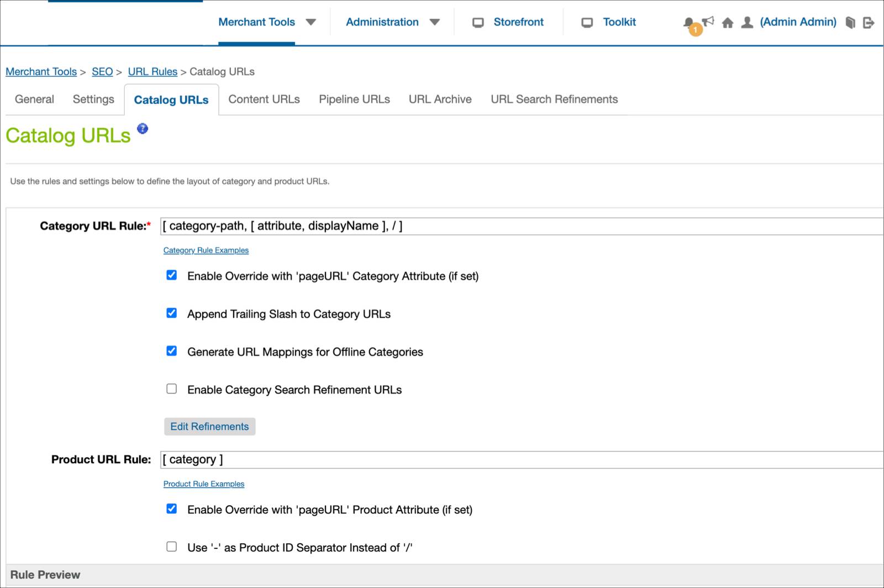Open the documentation book icon
884x588 pixels.
click(851, 23)
